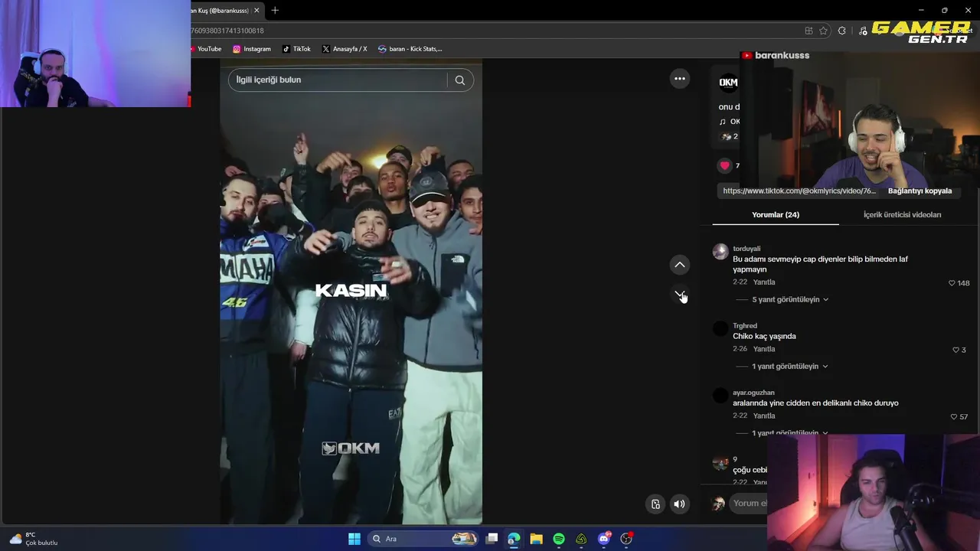The height and width of the screenshot is (551, 980).
Task: Open Streamlabs green icon from taskbar
Action: click(581, 539)
